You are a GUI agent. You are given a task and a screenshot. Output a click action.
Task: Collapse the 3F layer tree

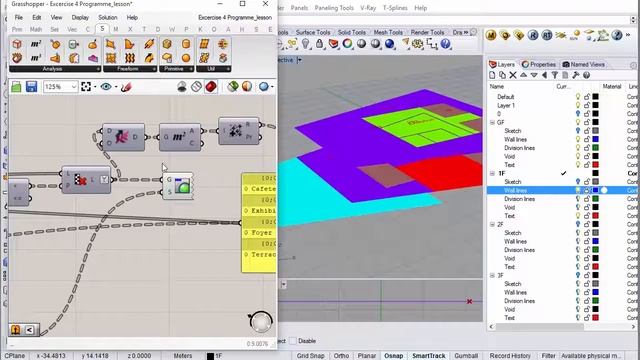coord(492,276)
